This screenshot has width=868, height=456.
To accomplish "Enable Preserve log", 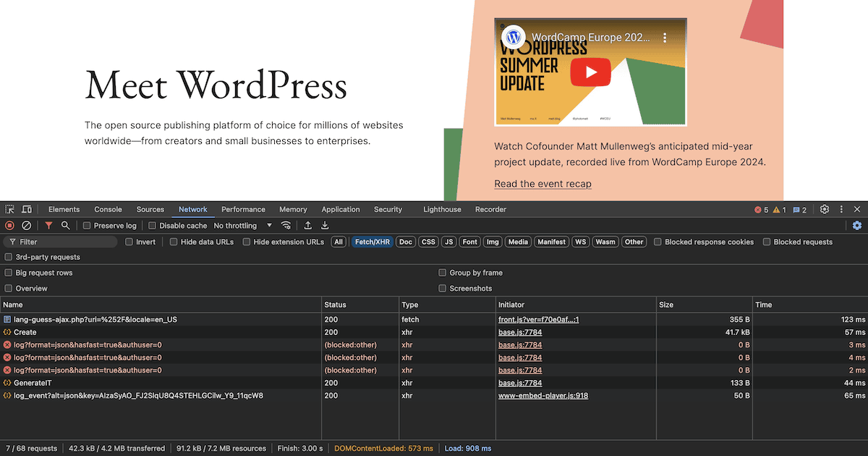I will coord(88,225).
